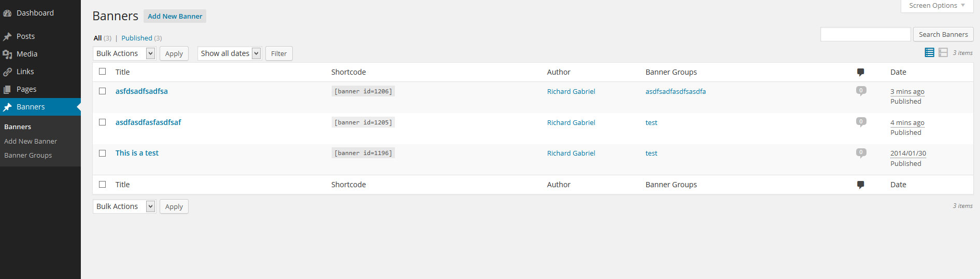Click the search banners text field
This screenshot has width=980, height=279.
coord(865,34)
